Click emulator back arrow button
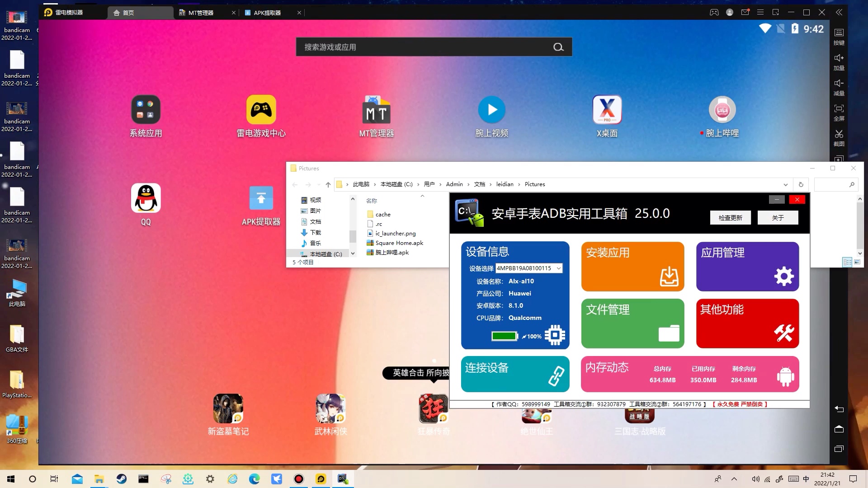The image size is (868, 488). click(839, 409)
